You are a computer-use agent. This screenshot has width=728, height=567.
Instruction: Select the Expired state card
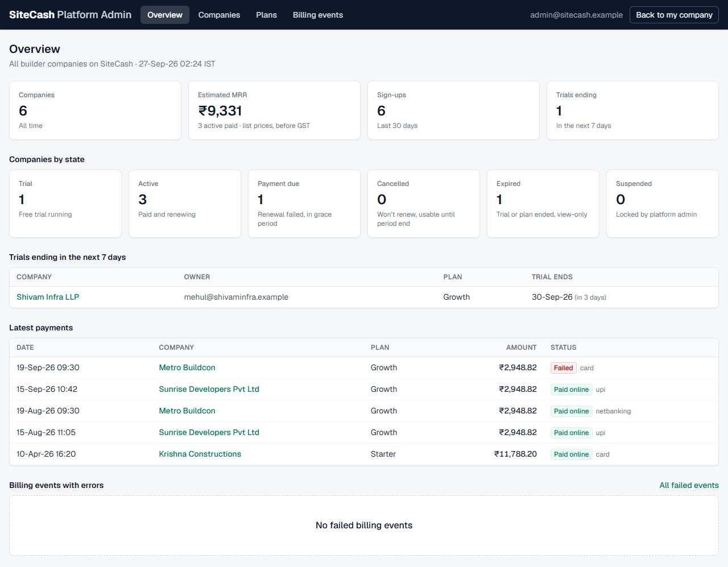pyautogui.click(x=543, y=204)
